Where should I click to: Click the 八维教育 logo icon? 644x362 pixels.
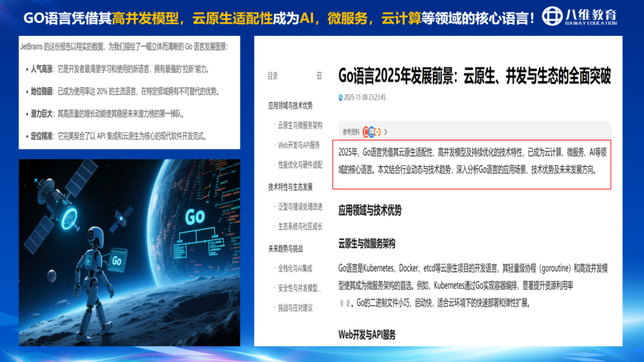(x=552, y=16)
